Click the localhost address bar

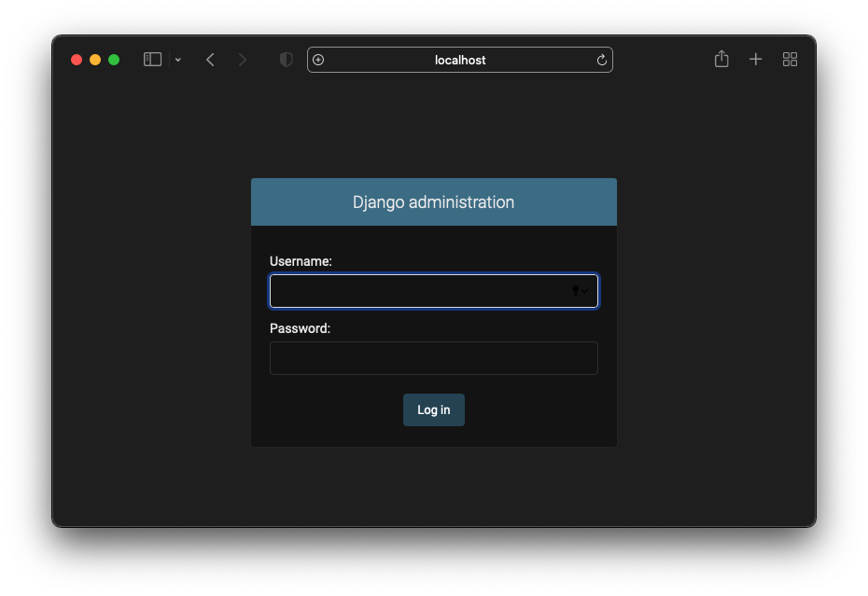point(460,60)
